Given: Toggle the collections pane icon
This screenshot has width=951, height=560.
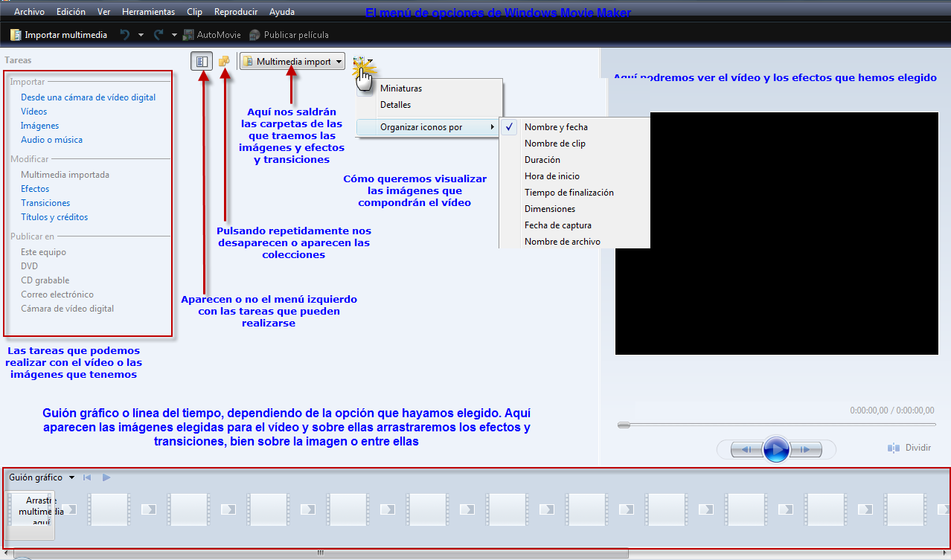Looking at the screenshot, I should point(224,61).
